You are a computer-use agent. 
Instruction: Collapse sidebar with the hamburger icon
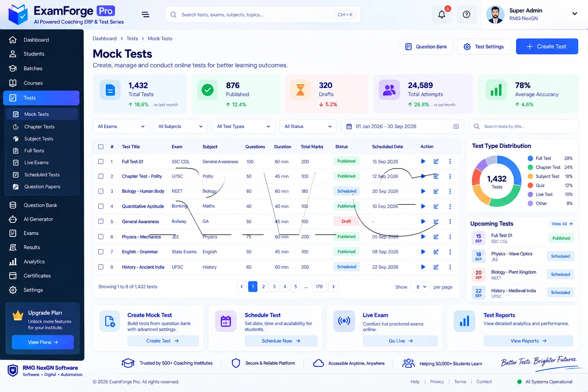coord(145,15)
